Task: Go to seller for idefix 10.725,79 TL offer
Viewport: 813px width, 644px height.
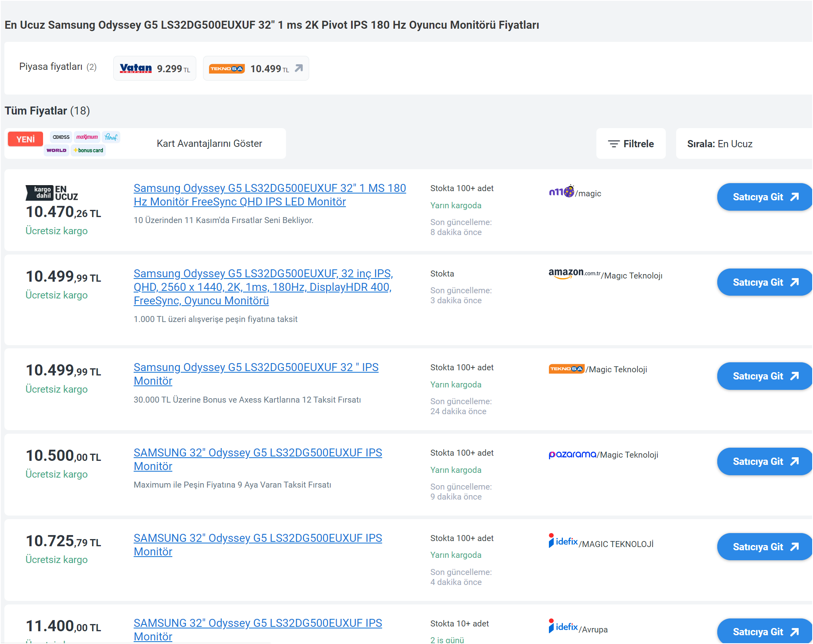Action: point(765,547)
